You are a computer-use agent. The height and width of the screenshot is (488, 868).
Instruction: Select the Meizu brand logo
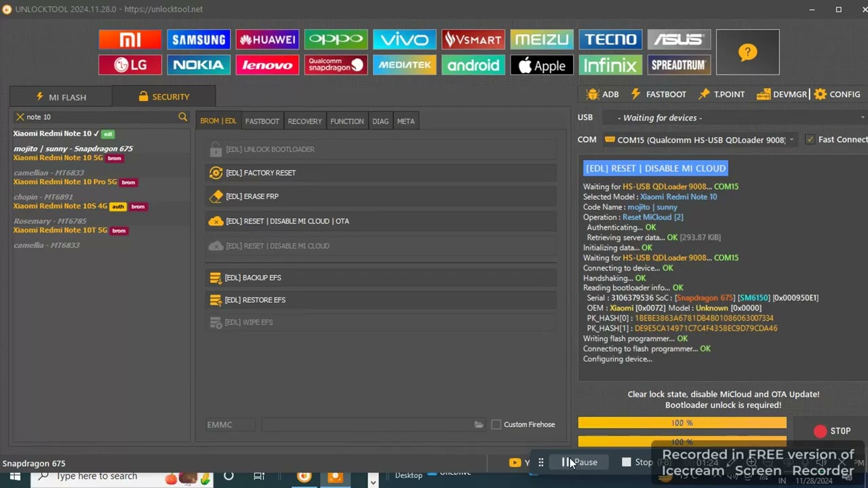pyautogui.click(x=541, y=39)
